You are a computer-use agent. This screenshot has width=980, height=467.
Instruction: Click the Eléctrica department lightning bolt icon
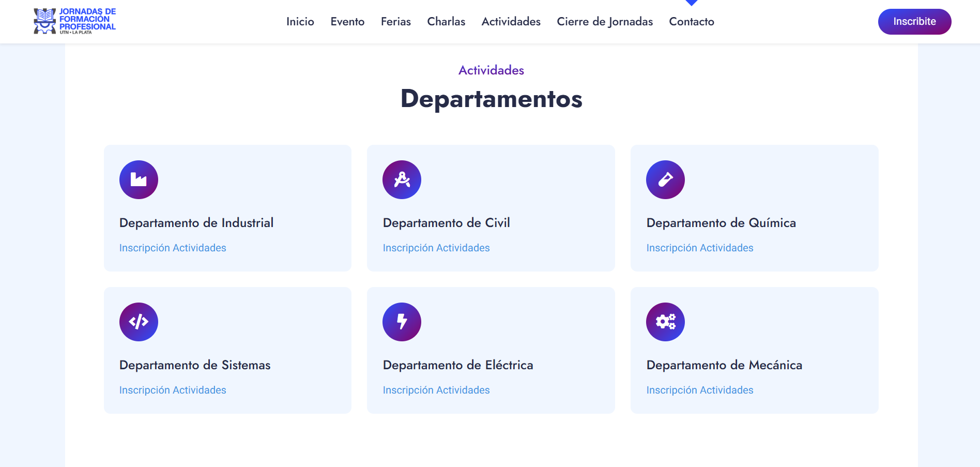(402, 322)
